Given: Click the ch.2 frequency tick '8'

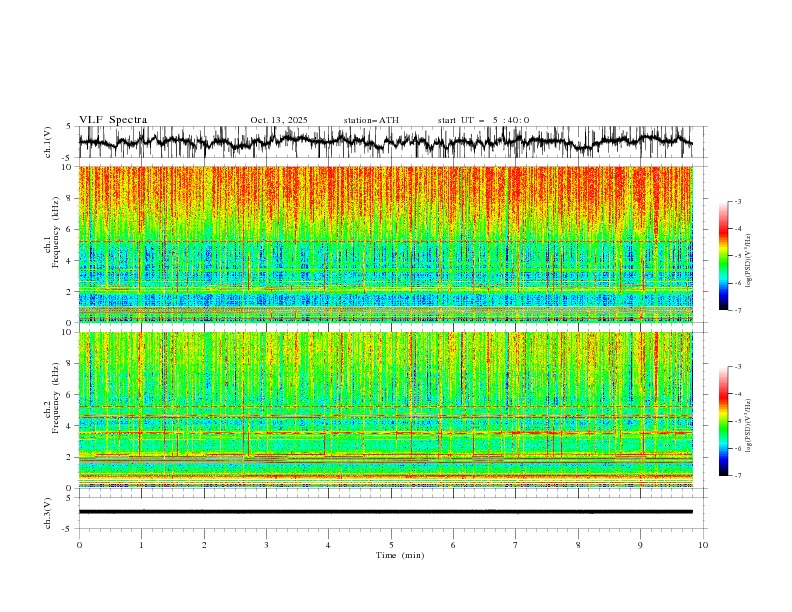Looking at the screenshot, I should click(69, 364).
